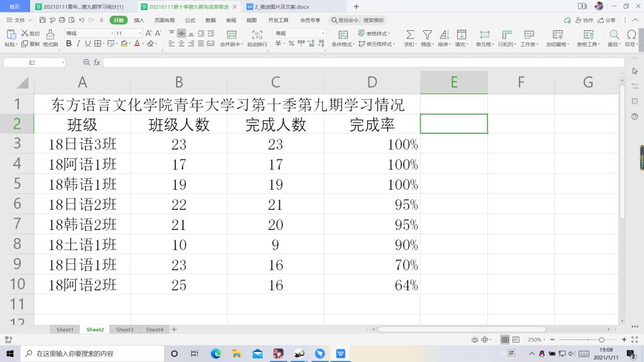The image size is (644, 362).
Task: Click the Undo arrow icon
Action: click(x=82, y=20)
